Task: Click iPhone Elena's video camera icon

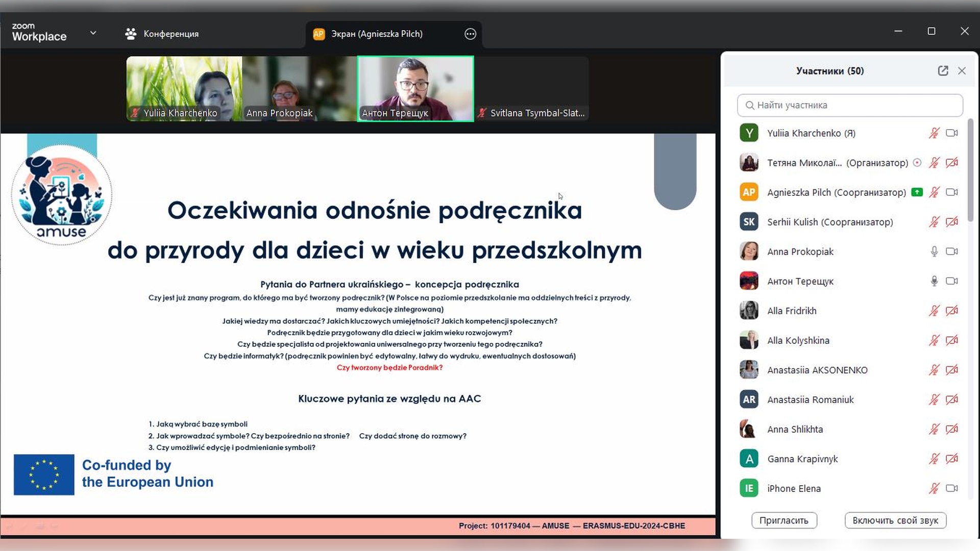Action: click(x=951, y=488)
